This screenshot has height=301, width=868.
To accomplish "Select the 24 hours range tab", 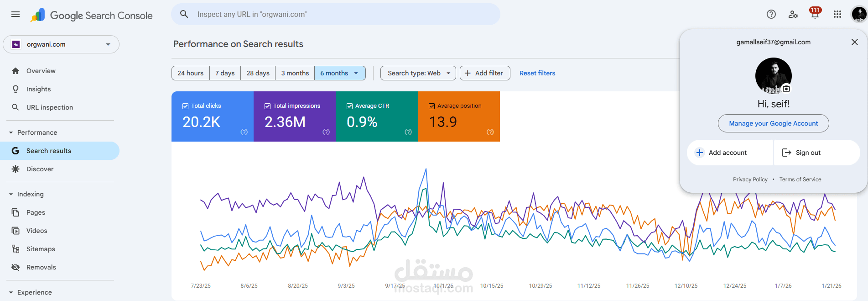I will [191, 73].
